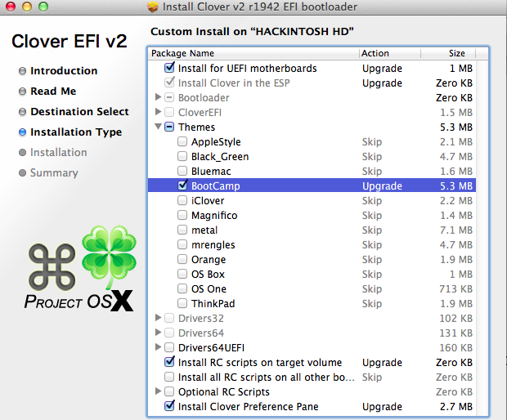The image size is (507, 420).
Task: Uncheck the BootCamp theme checkbox
Action: coord(182,186)
